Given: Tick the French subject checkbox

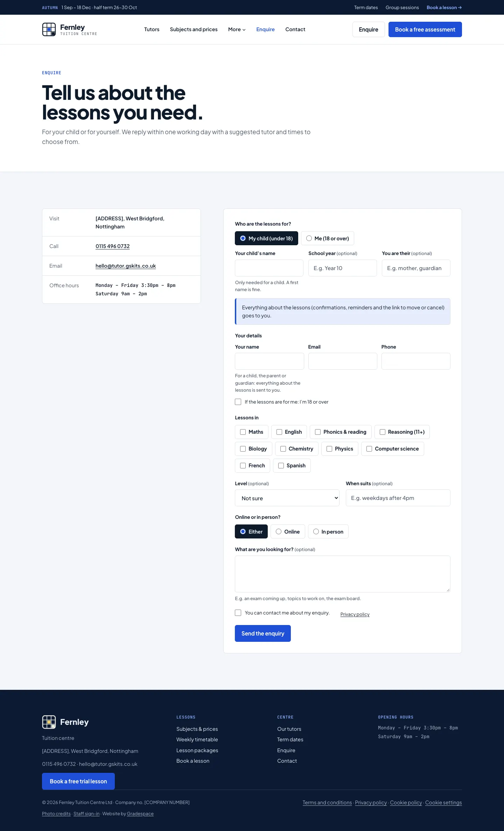Looking at the screenshot, I should (243, 466).
